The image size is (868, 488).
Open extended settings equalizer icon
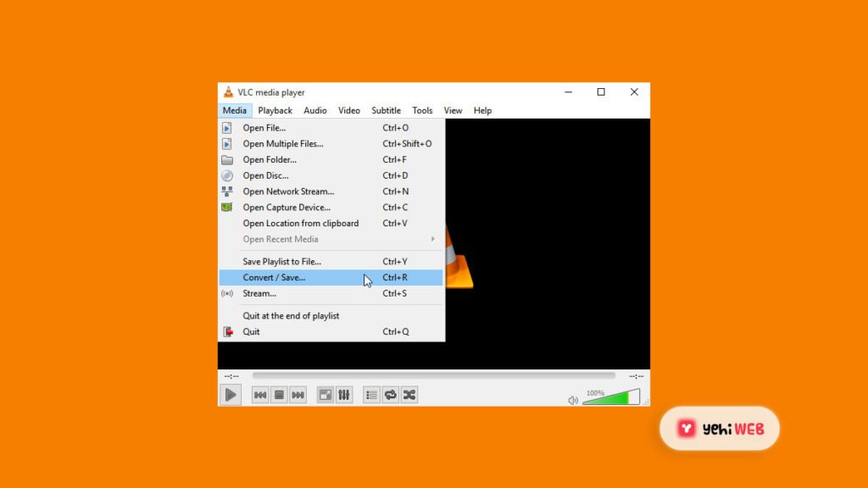click(x=343, y=395)
